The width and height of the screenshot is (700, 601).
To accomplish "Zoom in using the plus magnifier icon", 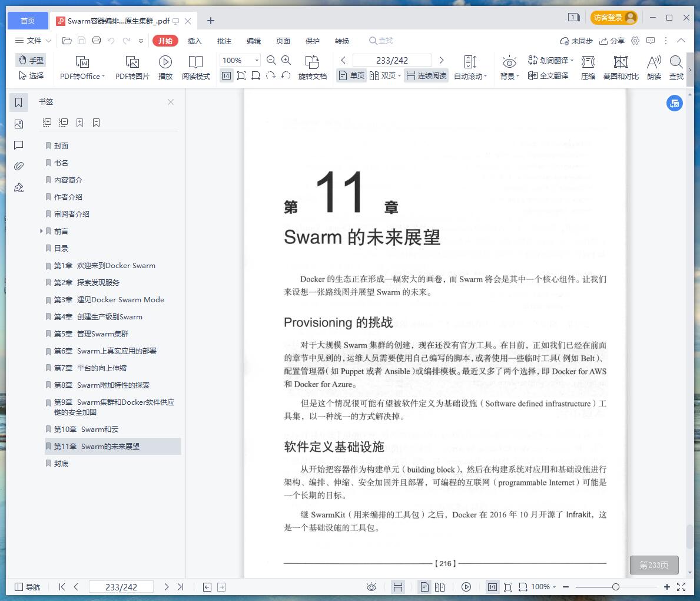I will 286,60.
